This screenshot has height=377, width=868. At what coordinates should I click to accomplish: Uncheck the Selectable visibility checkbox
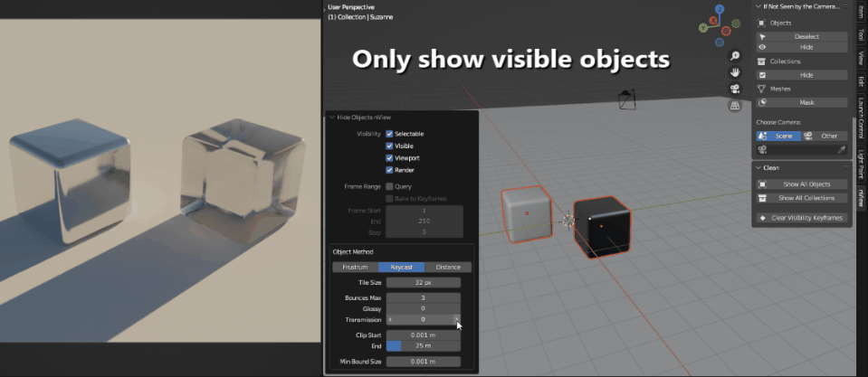point(389,134)
